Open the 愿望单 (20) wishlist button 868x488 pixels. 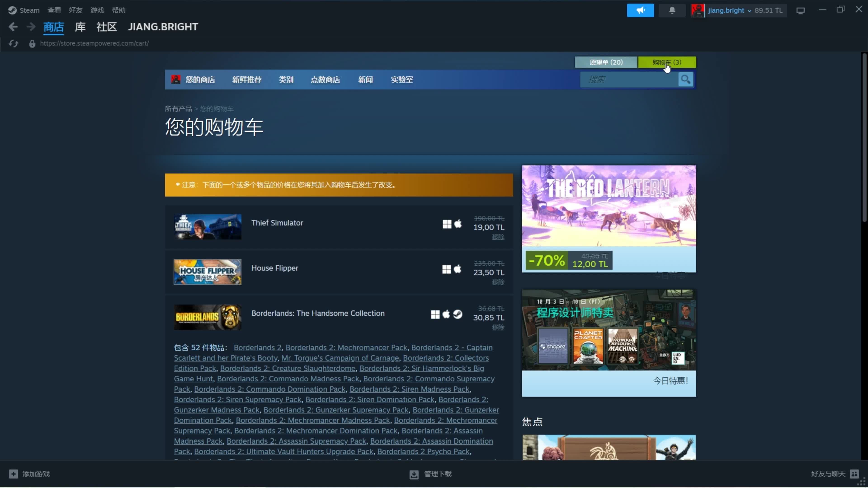[x=606, y=62]
